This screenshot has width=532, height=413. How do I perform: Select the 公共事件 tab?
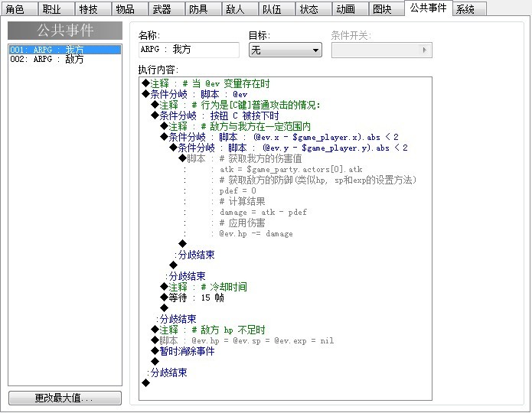(x=428, y=8)
